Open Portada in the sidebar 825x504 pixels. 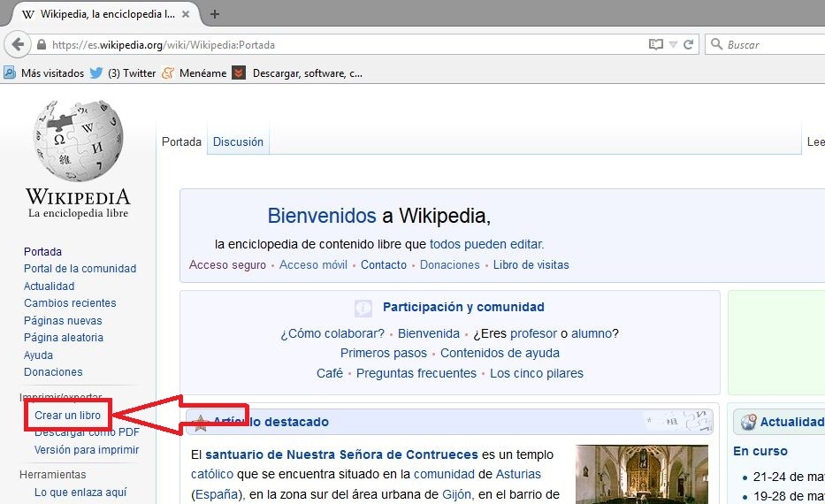click(x=42, y=251)
